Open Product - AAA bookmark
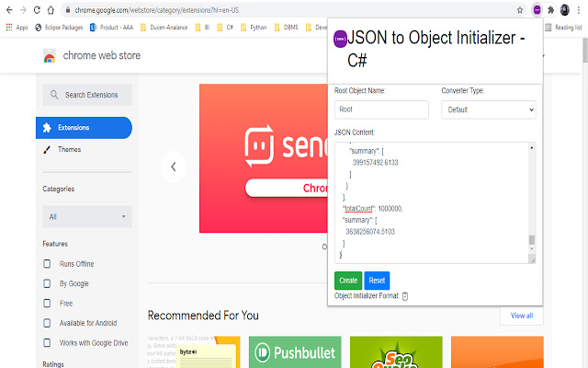This screenshot has width=588, height=368. 111,28
